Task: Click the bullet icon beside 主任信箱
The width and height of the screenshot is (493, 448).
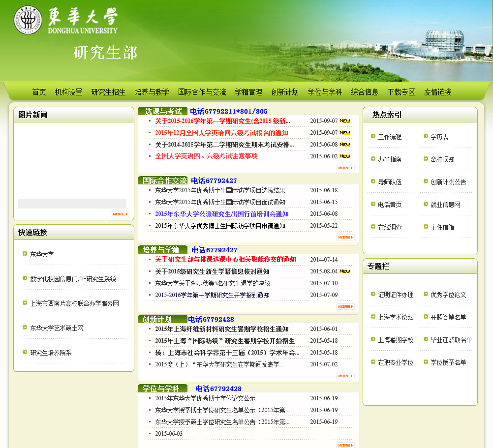Action: (x=426, y=227)
